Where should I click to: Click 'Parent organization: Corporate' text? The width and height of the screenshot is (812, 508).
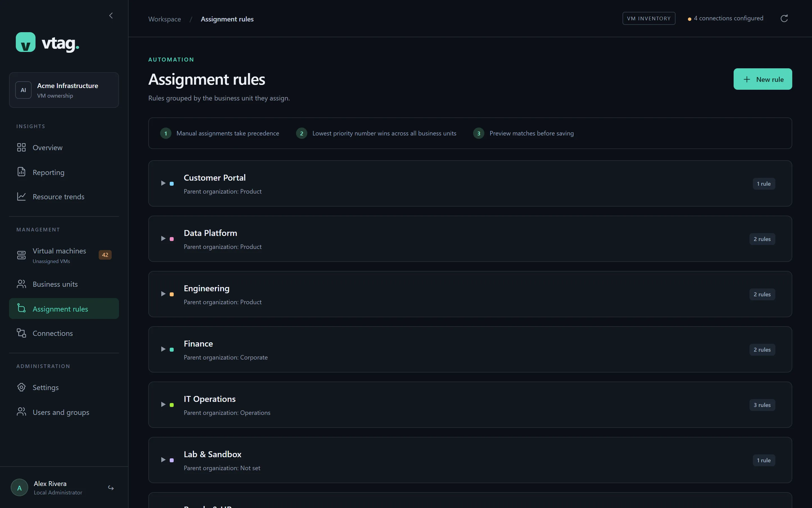(x=226, y=358)
